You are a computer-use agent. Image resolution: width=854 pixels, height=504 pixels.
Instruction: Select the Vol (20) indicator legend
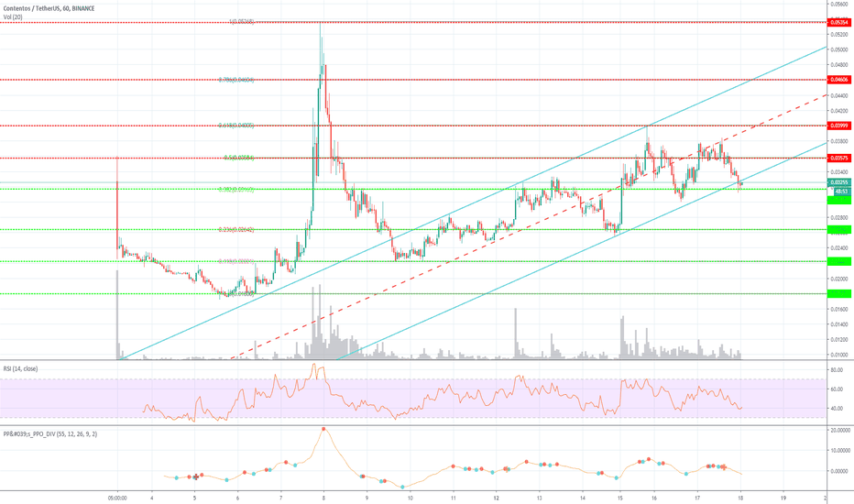[13, 17]
